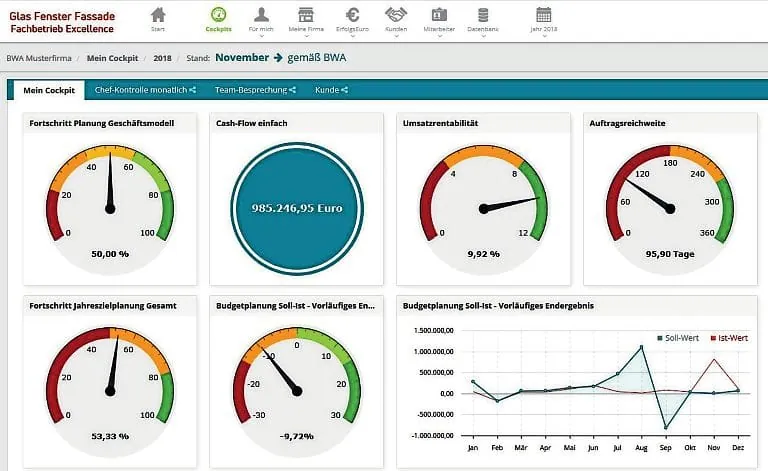Open the Mitarbeiter badge icon
The height and width of the screenshot is (471, 768).
[439, 16]
